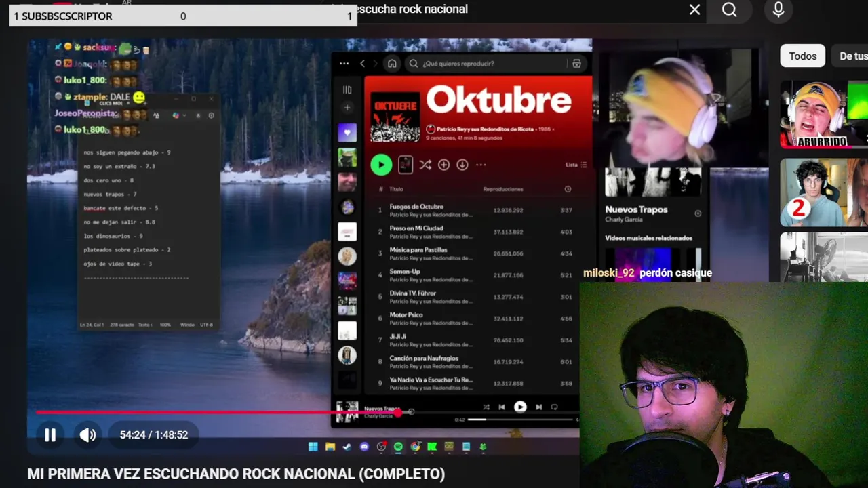Open Steam from taskbar
The height and width of the screenshot is (488, 868).
[x=347, y=447]
